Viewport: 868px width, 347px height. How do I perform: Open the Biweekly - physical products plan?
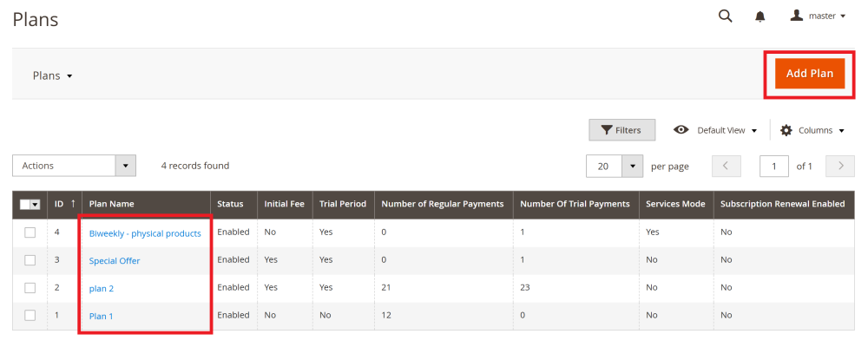point(145,233)
